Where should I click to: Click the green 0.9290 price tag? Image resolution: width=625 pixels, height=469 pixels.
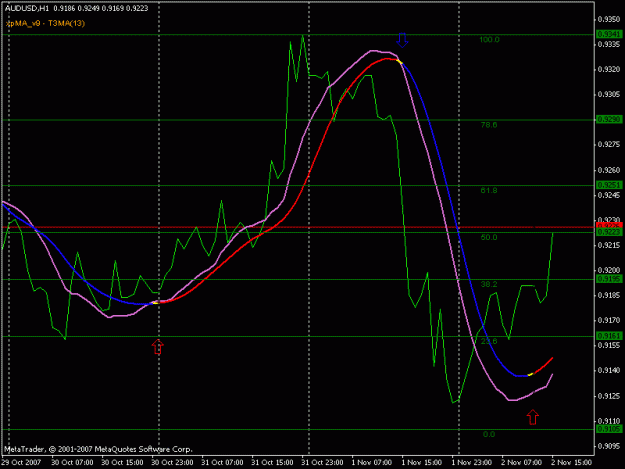click(x=609, y=120)
